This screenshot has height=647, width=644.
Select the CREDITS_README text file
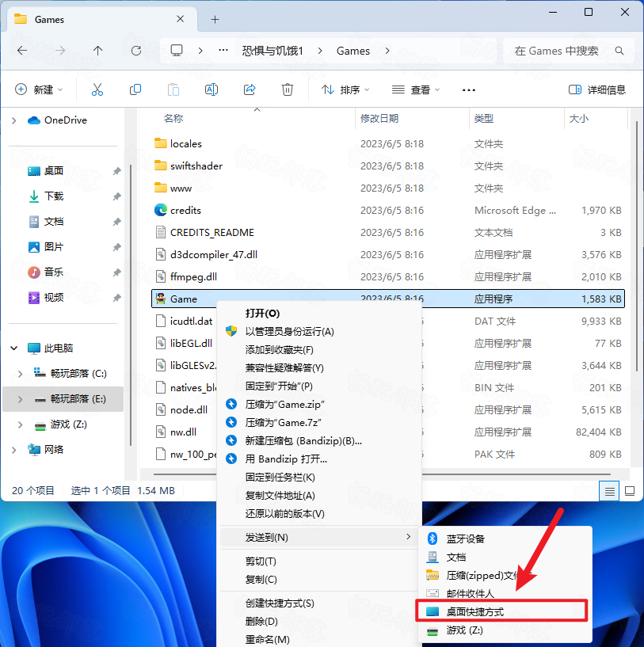point(388,233)
